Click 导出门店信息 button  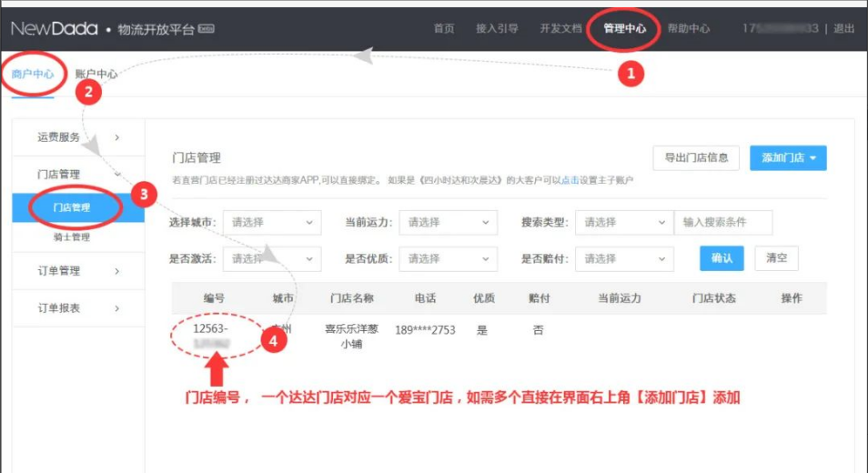(696, 158)
